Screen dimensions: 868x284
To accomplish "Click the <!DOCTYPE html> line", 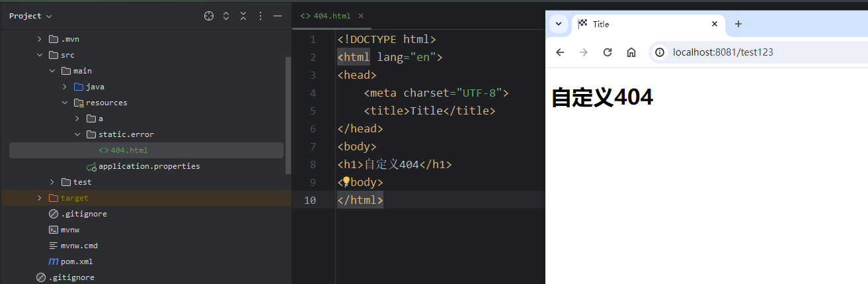I will tap(387, 39).
